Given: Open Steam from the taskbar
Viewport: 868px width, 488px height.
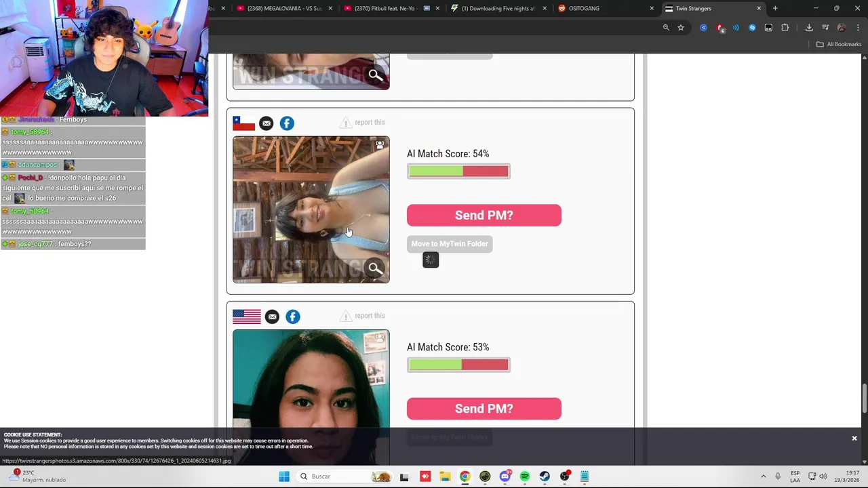Looking at the screenshot, I should 545,476.
